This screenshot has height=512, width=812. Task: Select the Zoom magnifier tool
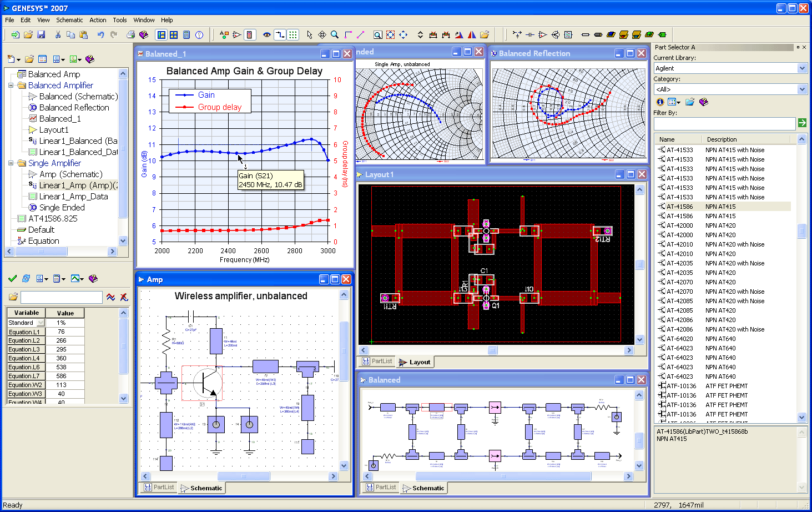335,34
